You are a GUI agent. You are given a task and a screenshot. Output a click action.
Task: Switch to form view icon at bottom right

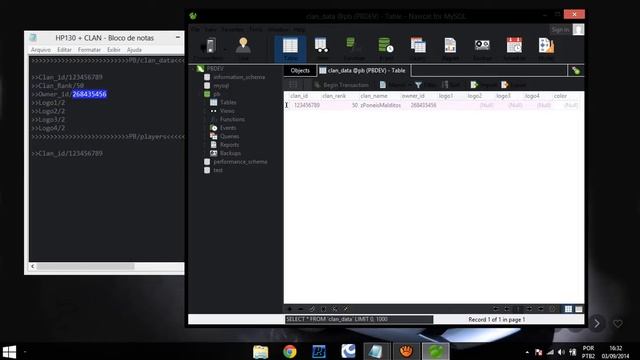(579, 309)
